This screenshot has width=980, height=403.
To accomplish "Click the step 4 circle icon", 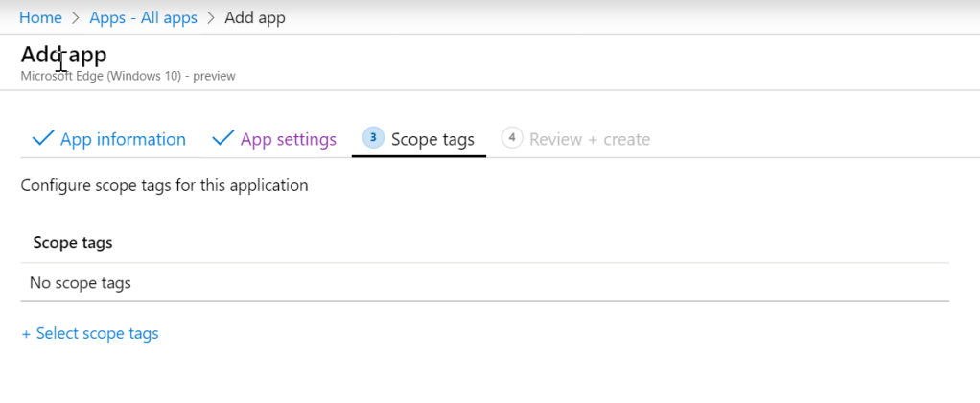I will click(511, 138).
